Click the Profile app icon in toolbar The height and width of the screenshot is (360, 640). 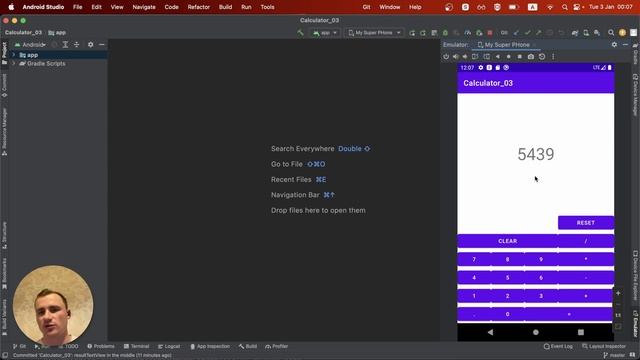(x=468, y=33)
